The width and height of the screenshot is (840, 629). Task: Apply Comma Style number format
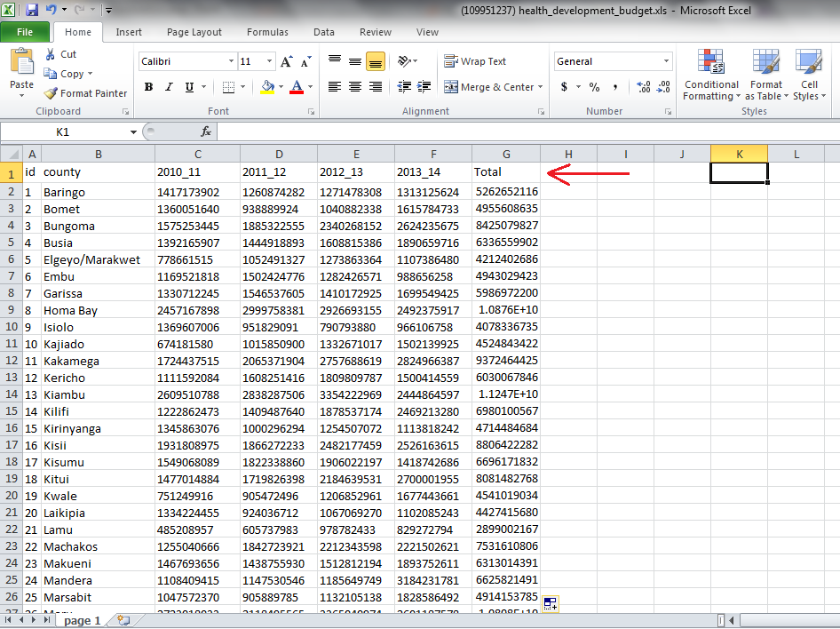coord(615,87)
